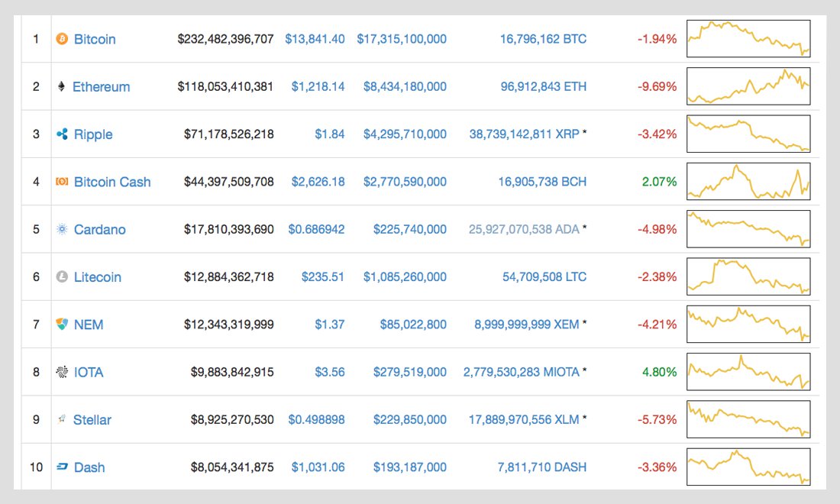This screenshot has width=840, height=504.
Task: Click supply 8,999,999,999 XEM
Action: 527,325
